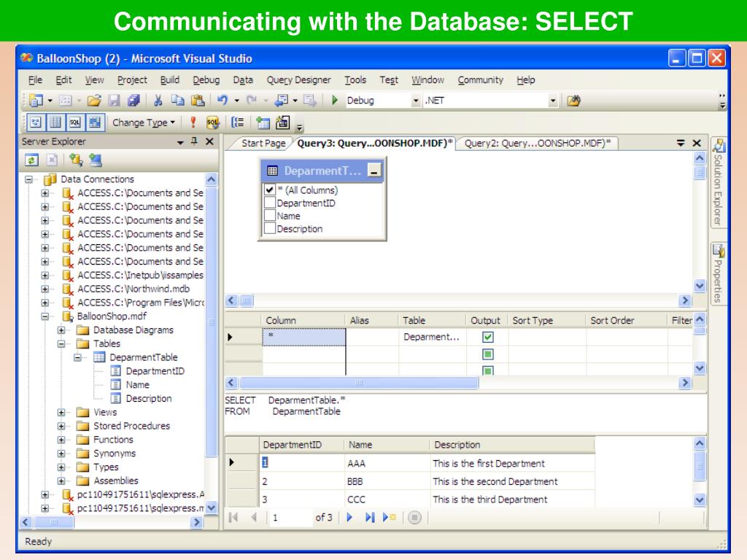747x560 pixels.
Task: Click the Open File toolbar icon
Action: (x=94, y=101)
